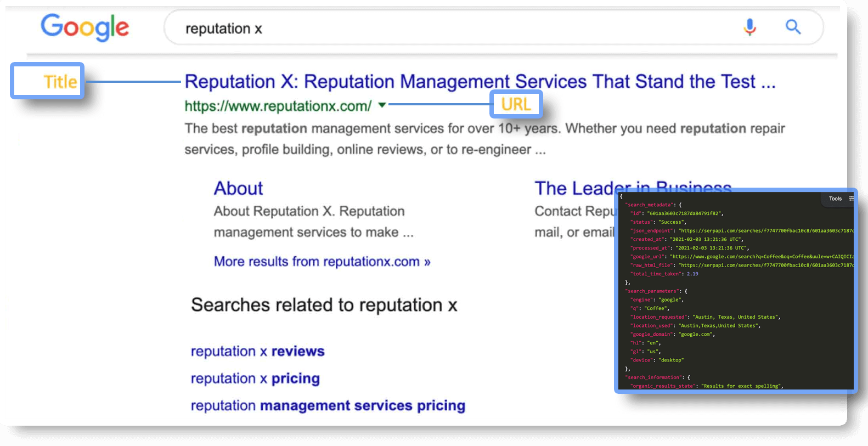Click the "location_requested" Austin, Texas line

click(705, 317)
